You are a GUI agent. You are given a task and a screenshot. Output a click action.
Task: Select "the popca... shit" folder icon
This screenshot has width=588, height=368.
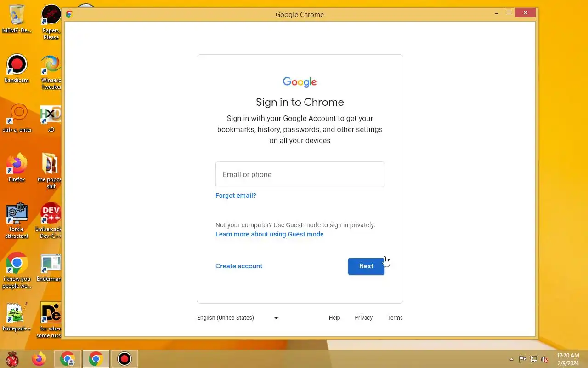[x=50, y=171]
